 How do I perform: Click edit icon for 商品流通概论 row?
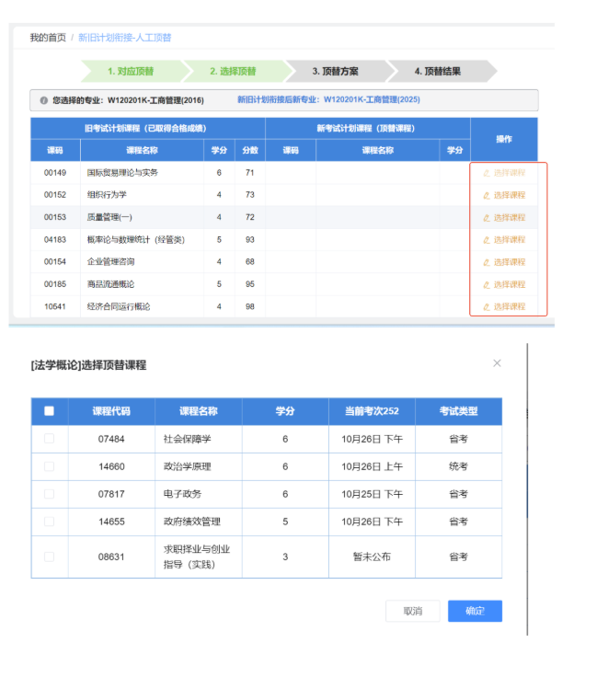[487, 284]
